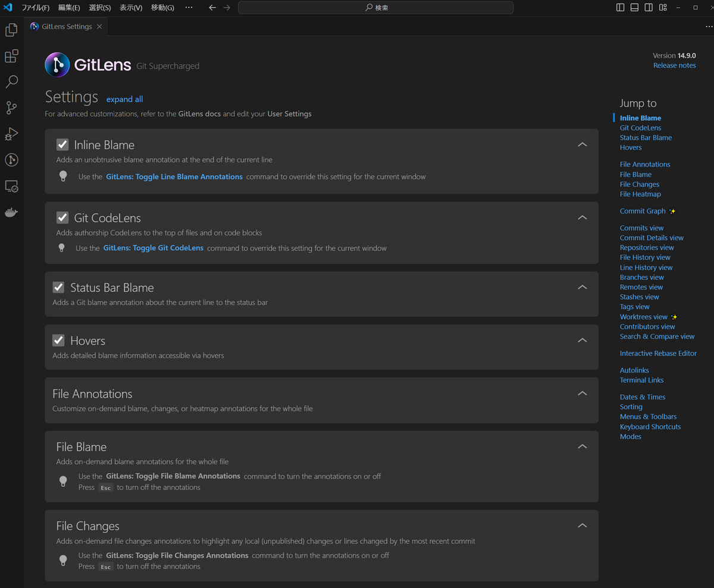This screenshot has width=714, height=588.
Task: Open the Search view magnifier icon
Action: [11, 82]
